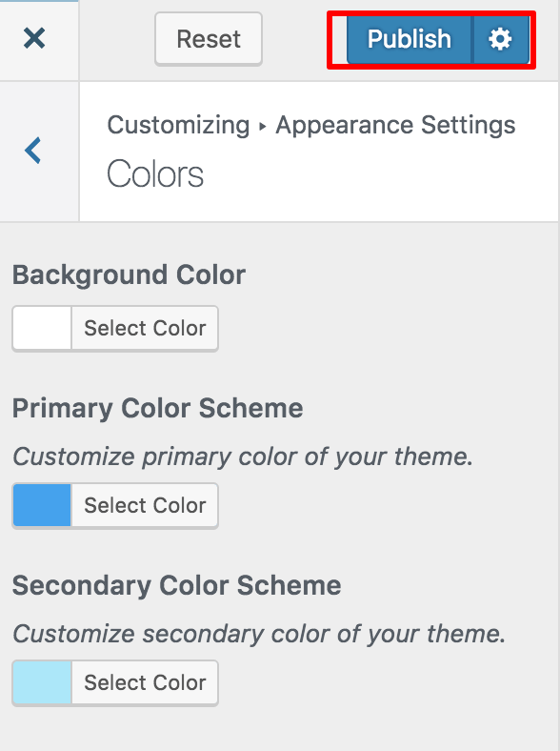Close the Customizer with the X icon

tap(34, 38)
